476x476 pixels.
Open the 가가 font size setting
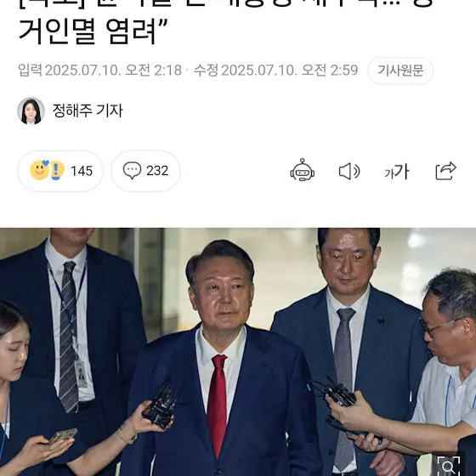(397, 172)
